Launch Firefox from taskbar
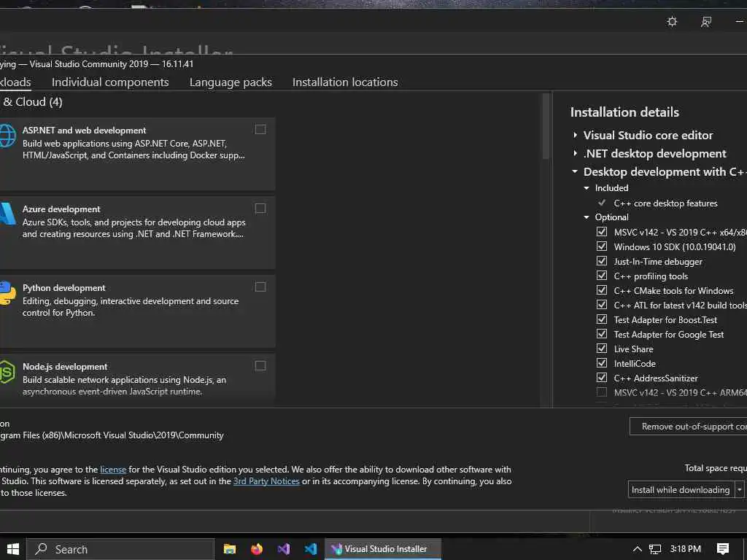The image size is (747, 560). point(257,549)
